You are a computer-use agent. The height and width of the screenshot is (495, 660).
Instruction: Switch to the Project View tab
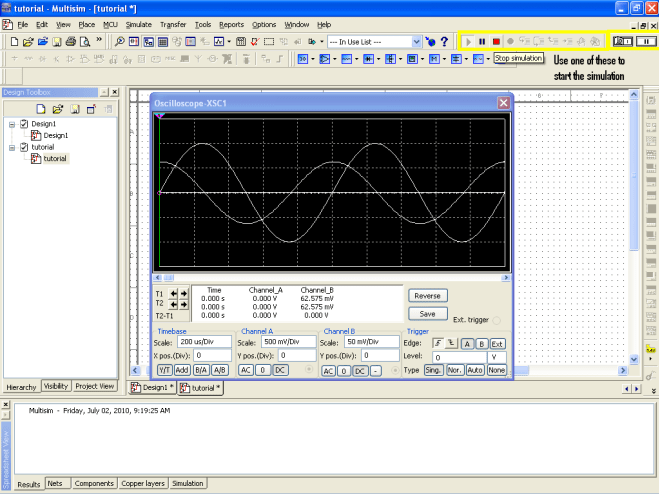(x=95, y=386)
